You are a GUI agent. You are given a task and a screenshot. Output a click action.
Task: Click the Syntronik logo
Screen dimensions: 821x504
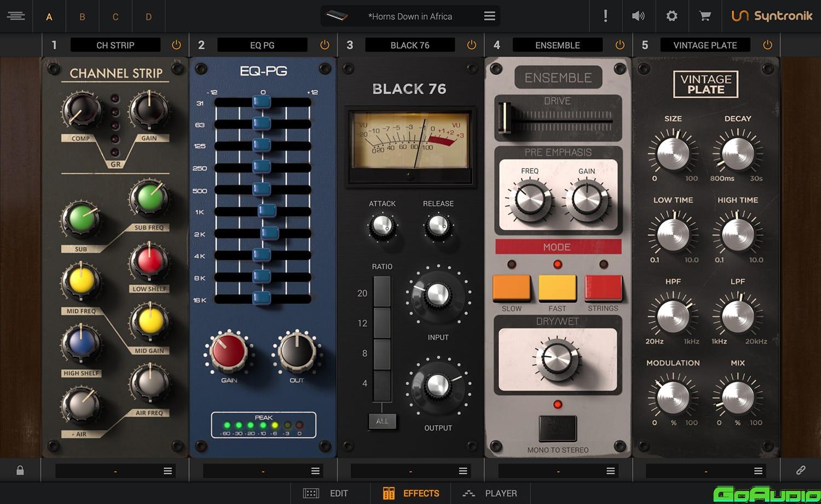(x=772, y=16)
